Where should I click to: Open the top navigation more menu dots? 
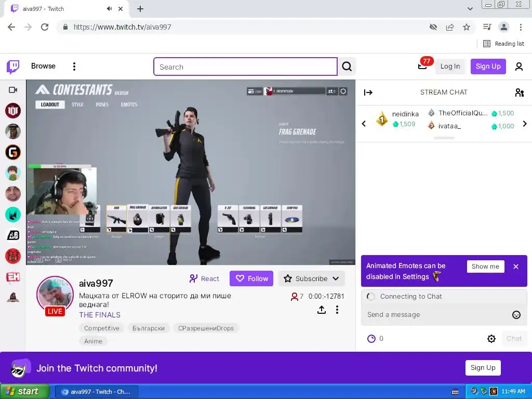pos(74,66)
